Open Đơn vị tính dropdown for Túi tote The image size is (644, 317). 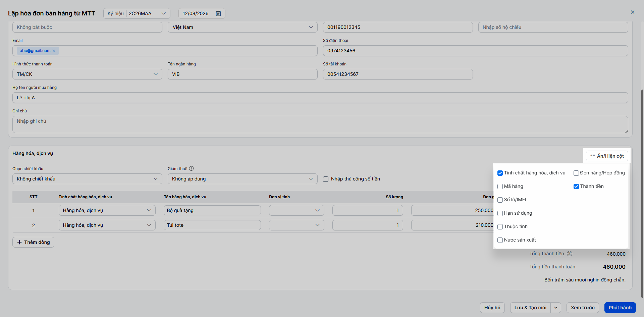[x=297, y=225]
